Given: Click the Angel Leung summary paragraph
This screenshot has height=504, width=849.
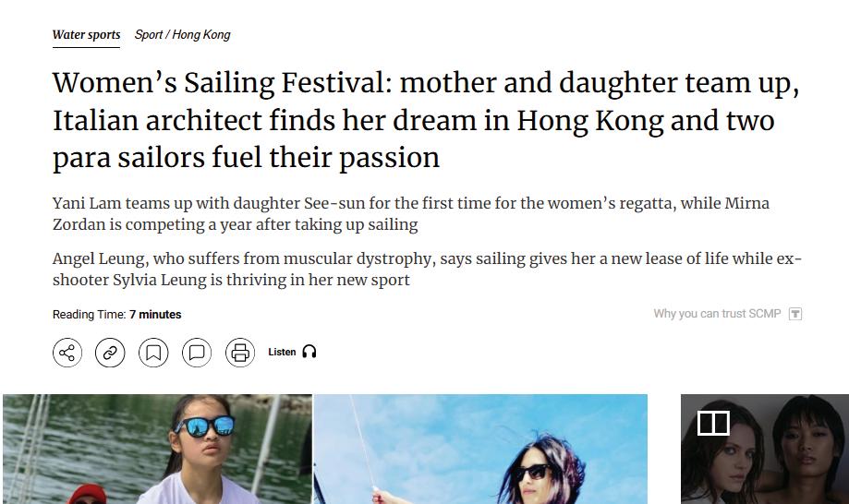Looking at the screenshot, I should (427, 269).
